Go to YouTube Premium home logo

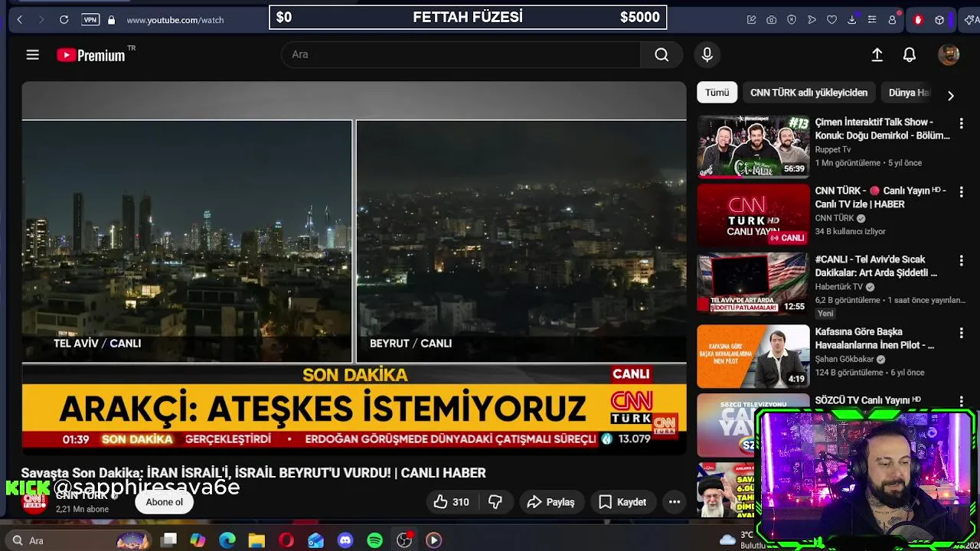pyautogui.click(x=91, y=55)
